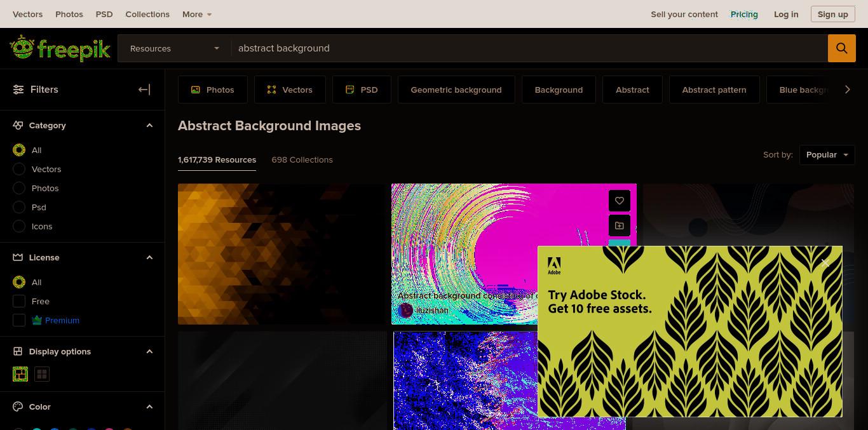Click the Filters sliders icon
The image size is (868, 430).
18,90
